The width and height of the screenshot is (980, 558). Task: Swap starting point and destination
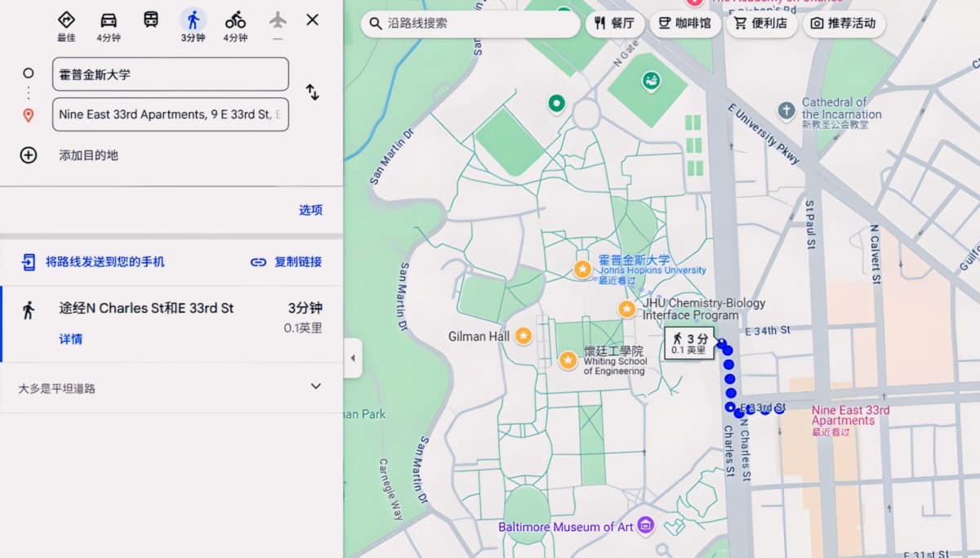click(x=312, y=92)
